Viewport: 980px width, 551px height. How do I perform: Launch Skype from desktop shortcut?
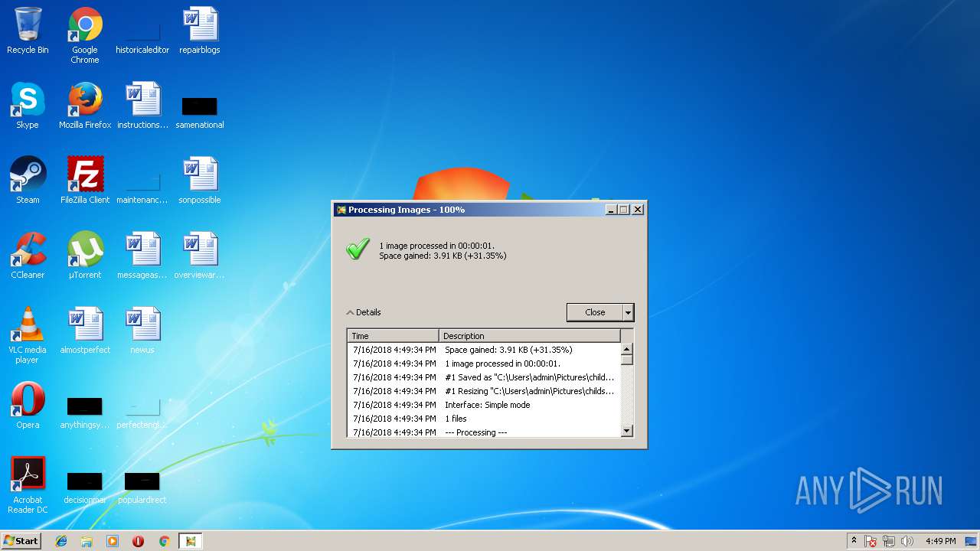point(28,106)
